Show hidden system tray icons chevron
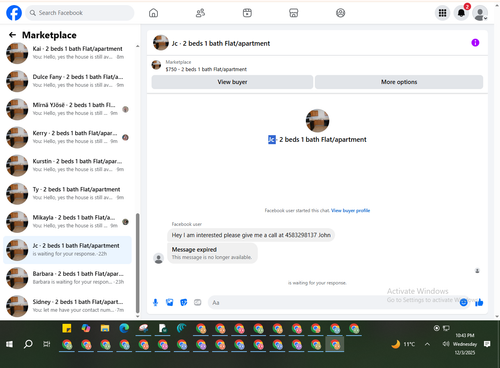Screen dimensions: 500x368 427,344
